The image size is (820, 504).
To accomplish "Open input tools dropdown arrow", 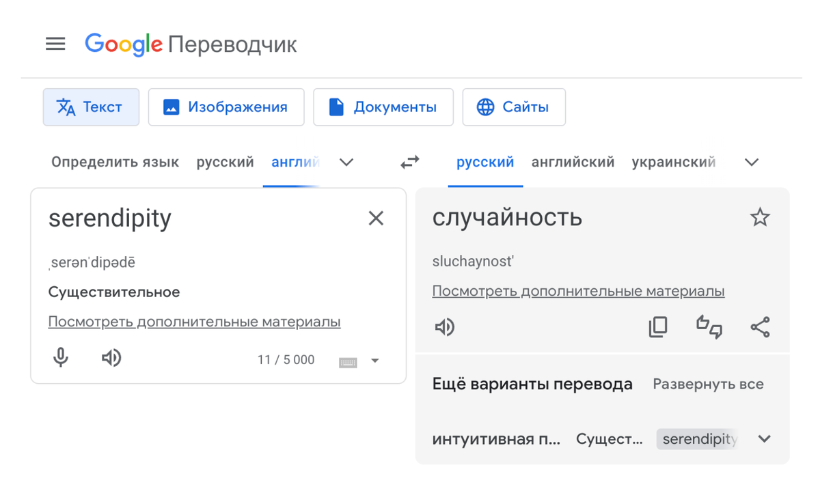I will pos(375,361).
